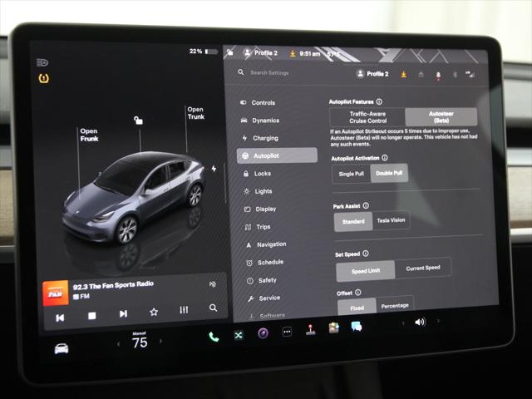Show info for Offset
Screen dimensions: 532x399
click(x=358, y=293)
